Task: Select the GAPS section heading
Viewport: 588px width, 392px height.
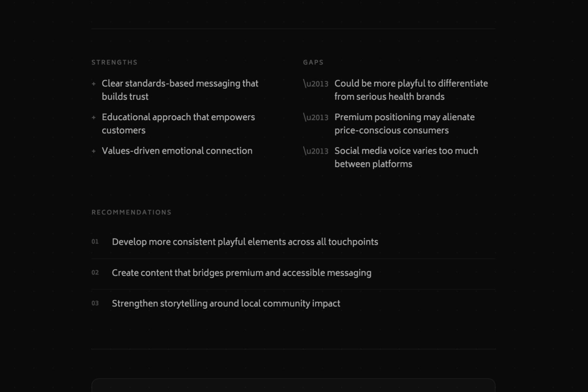Action: 313,62
